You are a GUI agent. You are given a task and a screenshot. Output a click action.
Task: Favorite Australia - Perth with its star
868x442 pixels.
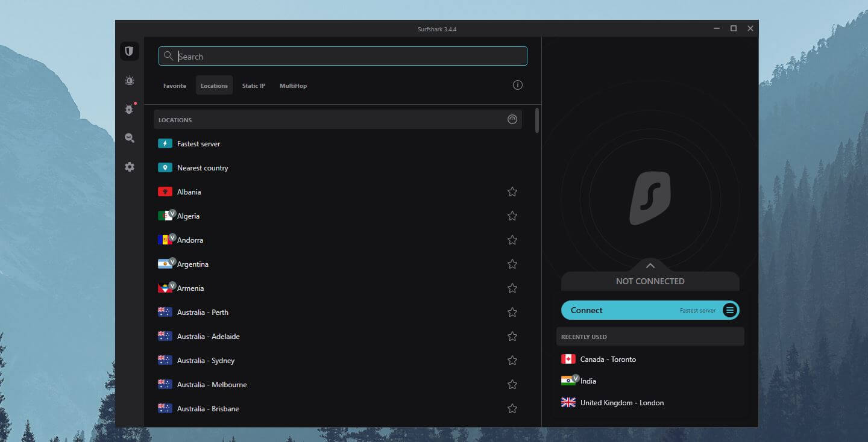(512, 312)
